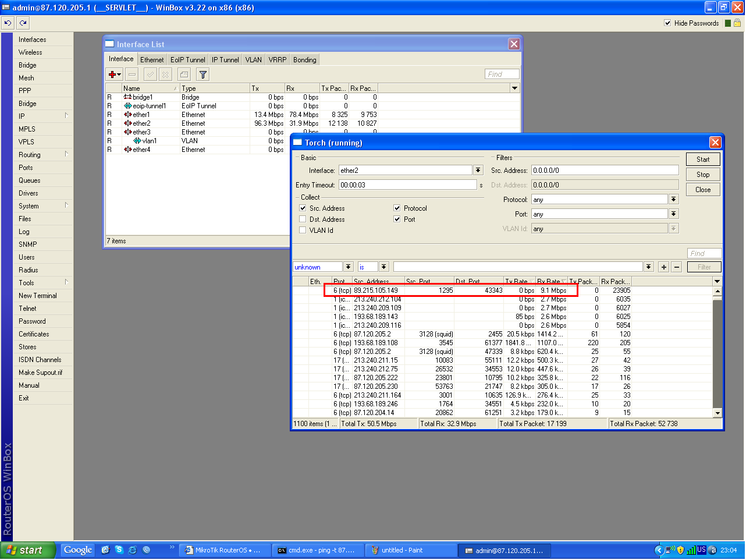Click the plus icon beside Torch filter row
This screenshot has width=746, height=560.
(664, 267)
